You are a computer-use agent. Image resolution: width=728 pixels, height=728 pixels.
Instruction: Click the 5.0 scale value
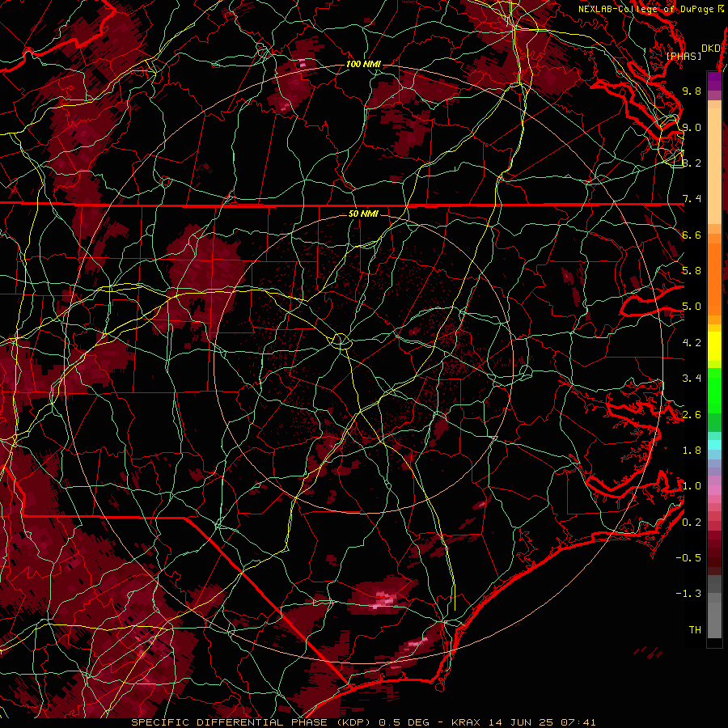[692, 307]
